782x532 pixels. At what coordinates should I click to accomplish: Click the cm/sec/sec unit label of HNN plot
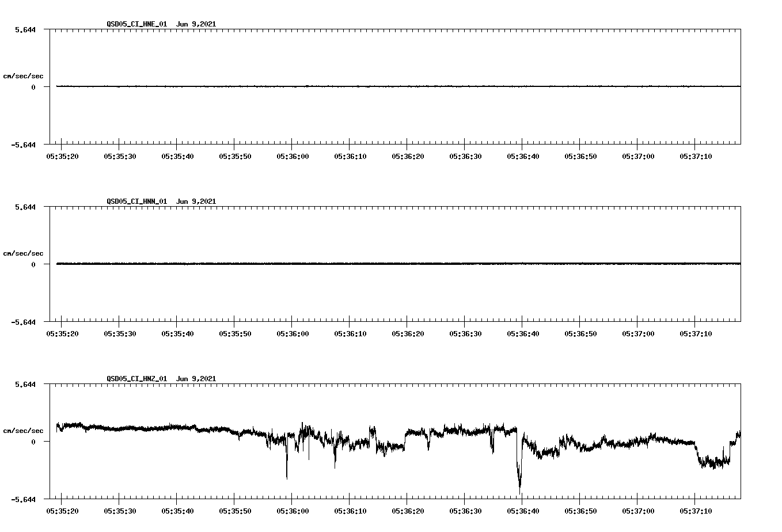(23, 254)
